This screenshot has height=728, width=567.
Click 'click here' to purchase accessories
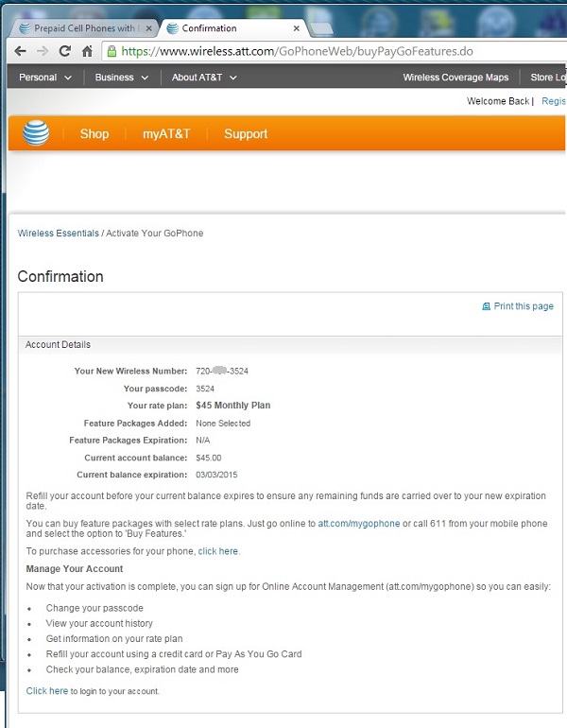218,551
